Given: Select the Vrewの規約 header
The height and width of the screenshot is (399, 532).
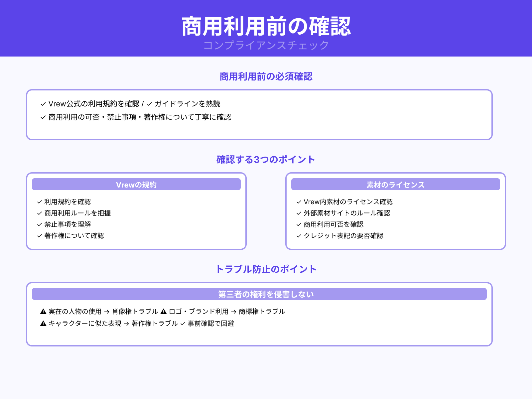Looking at the screenshot, I should (136, 185).
